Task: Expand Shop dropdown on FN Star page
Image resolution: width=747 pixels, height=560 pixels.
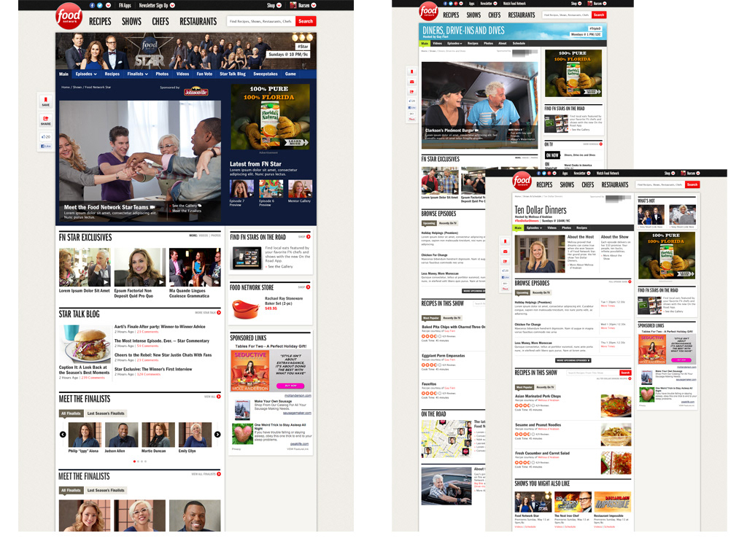Action: [x=279, y=5]
